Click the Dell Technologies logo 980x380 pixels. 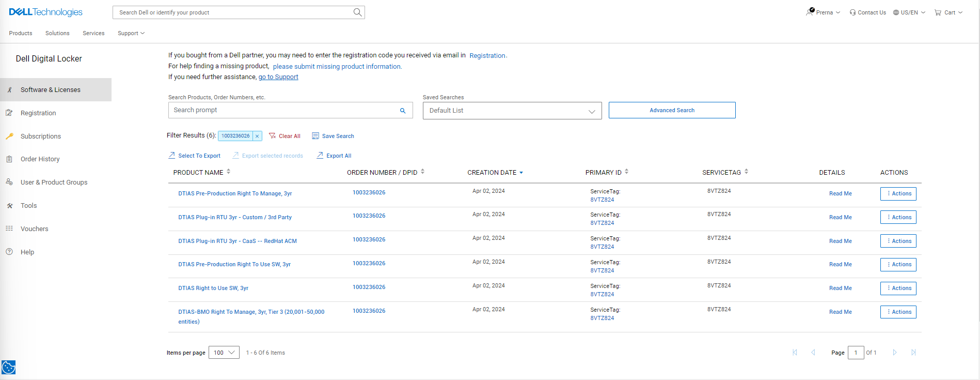[45, 12]
